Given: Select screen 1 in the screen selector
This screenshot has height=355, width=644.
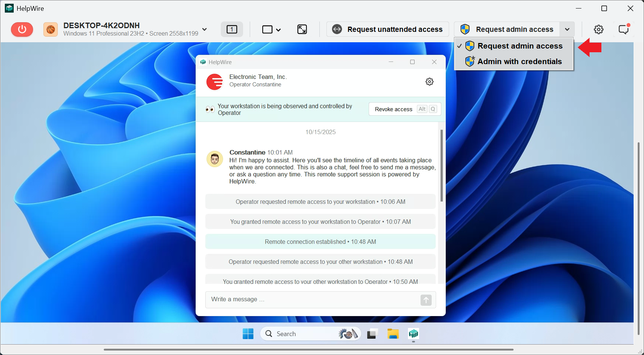Looking at the screenshot, I should (232, 29).
